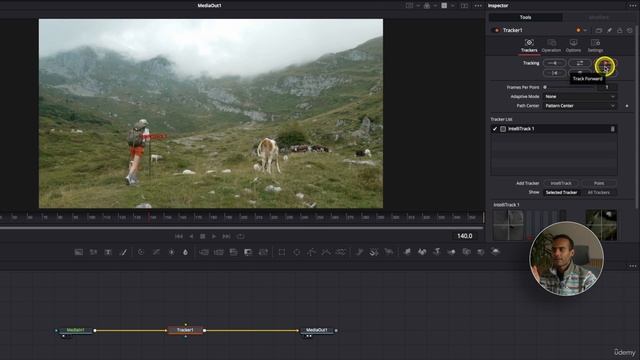Add a Text+ node from toolbar

108,252
